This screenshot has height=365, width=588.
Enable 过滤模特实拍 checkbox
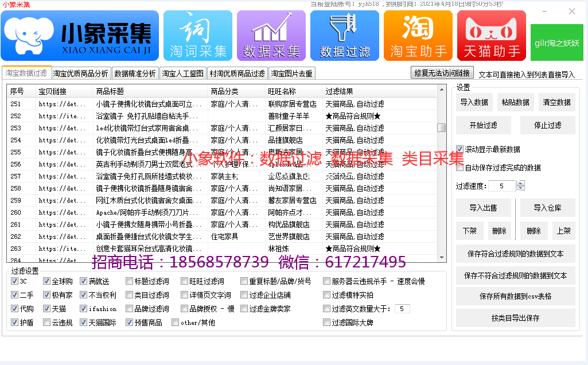tap(326, 295)
